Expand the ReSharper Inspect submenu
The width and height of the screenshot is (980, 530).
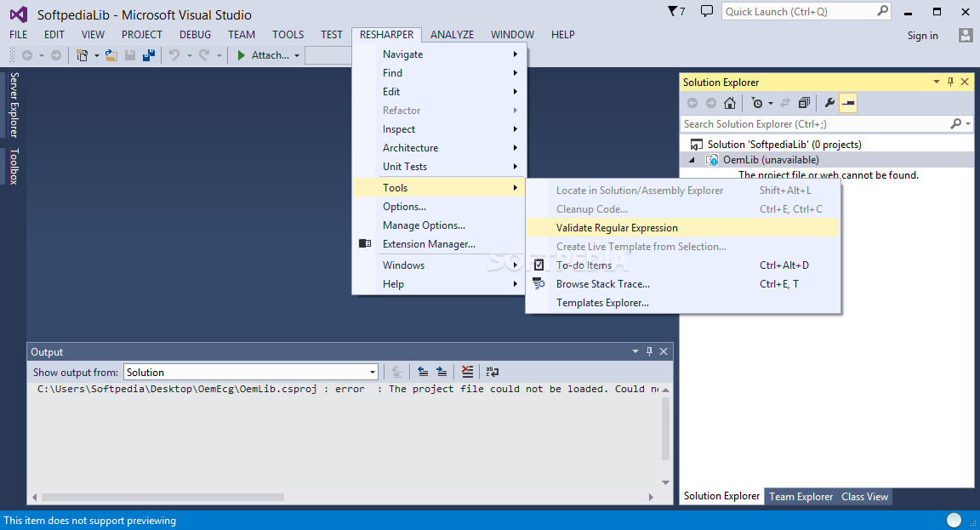pos(439,129)
